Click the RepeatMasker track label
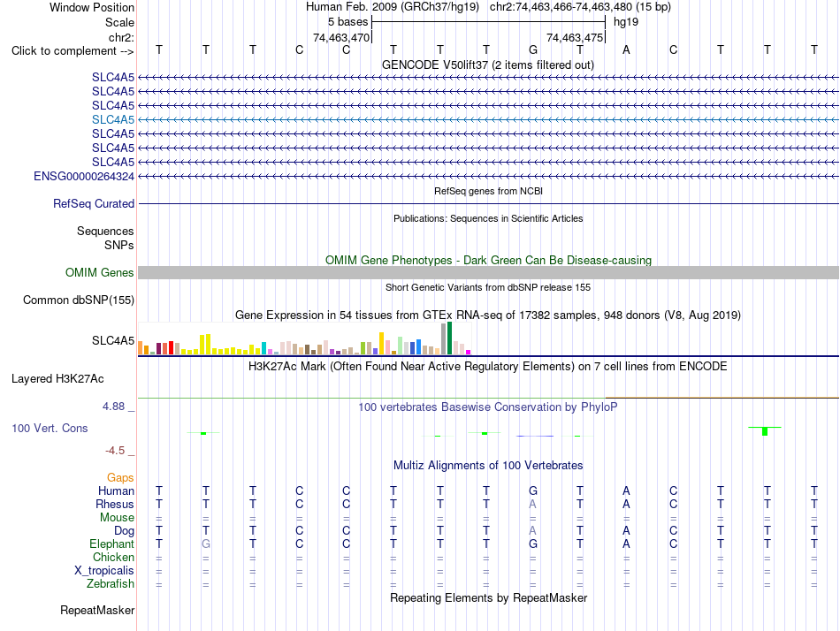840x631 pixels. pos(97,610)
